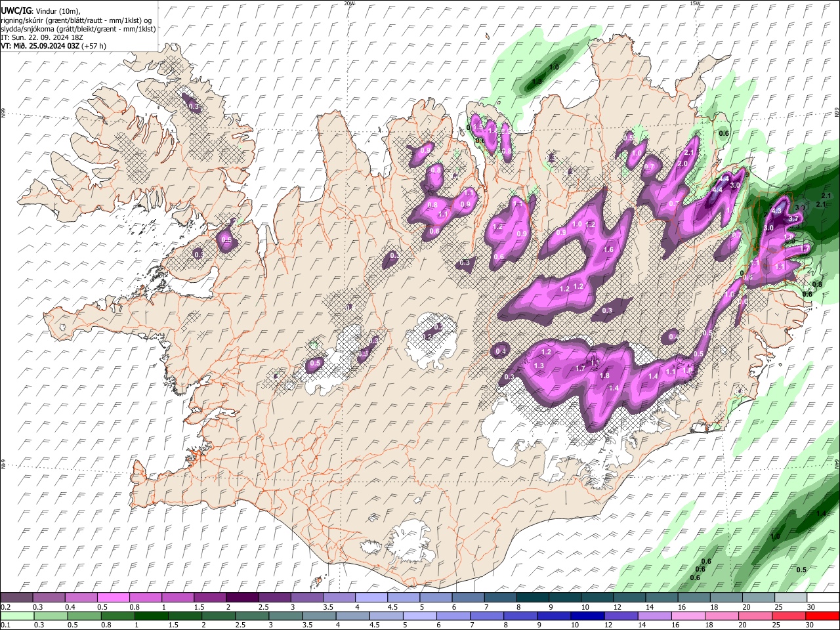Click the '4.3' snowfall value on the east coast

(x=776, y=211)
